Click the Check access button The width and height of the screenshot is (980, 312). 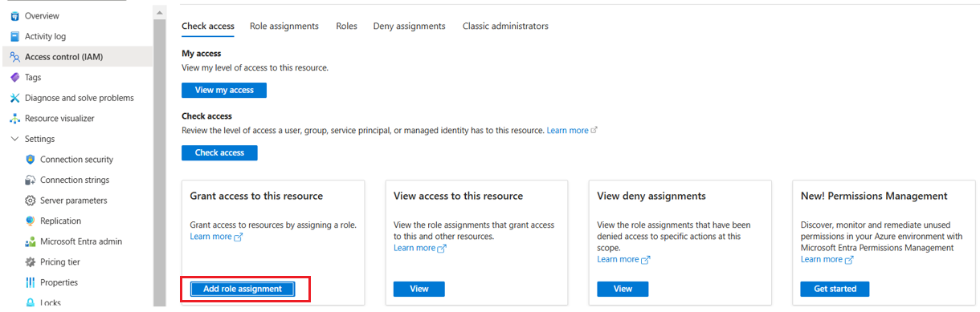(219, 152)
